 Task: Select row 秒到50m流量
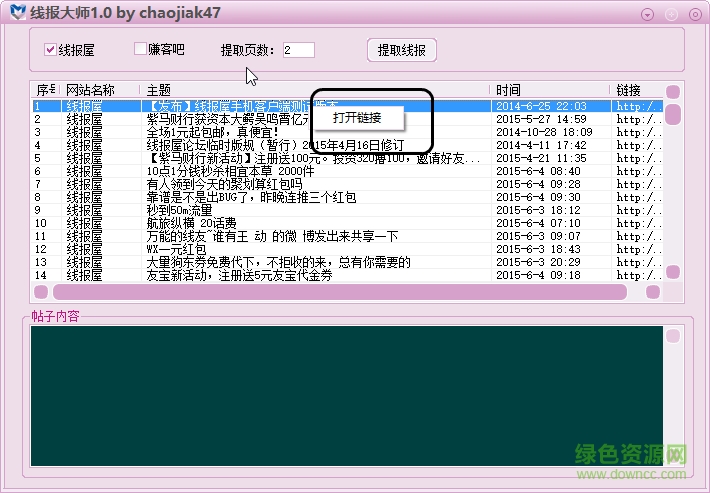click(347, 210)
